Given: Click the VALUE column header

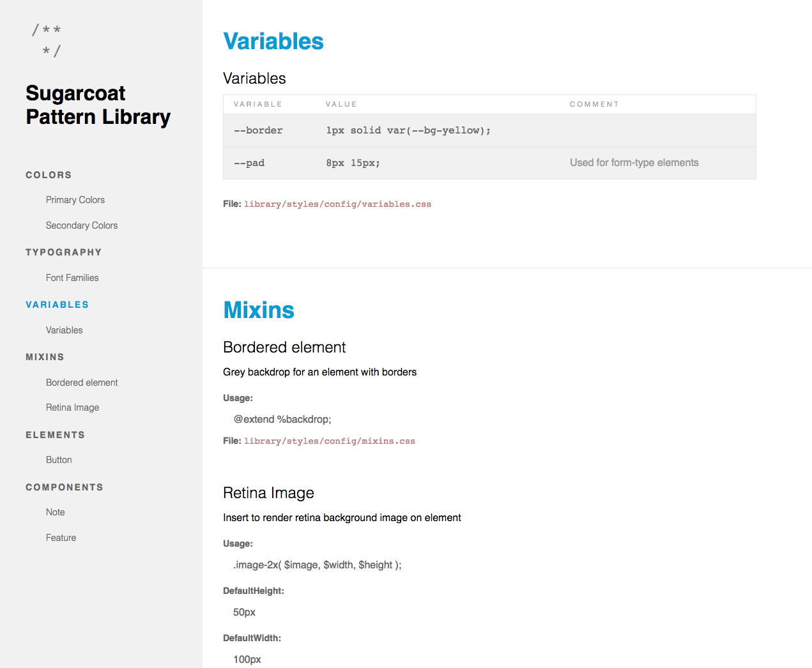Looking at the screenshot, I should (x=341, y=104).
